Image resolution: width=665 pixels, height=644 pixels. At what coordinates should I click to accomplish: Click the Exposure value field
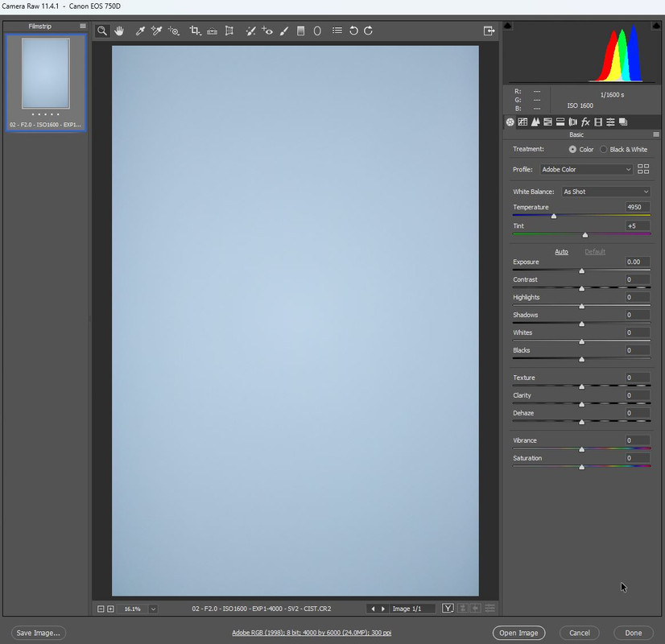click(638, 262)
